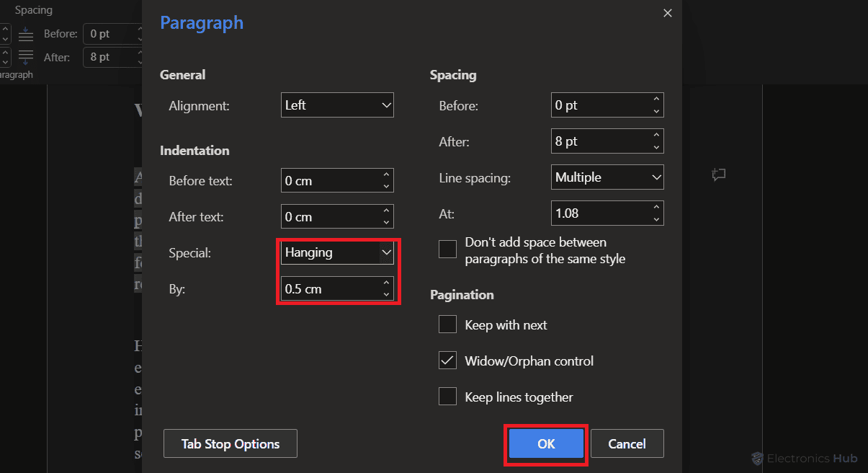
Task: Click OK to apply paragraph settings
Action: click(x=546, y=444)
